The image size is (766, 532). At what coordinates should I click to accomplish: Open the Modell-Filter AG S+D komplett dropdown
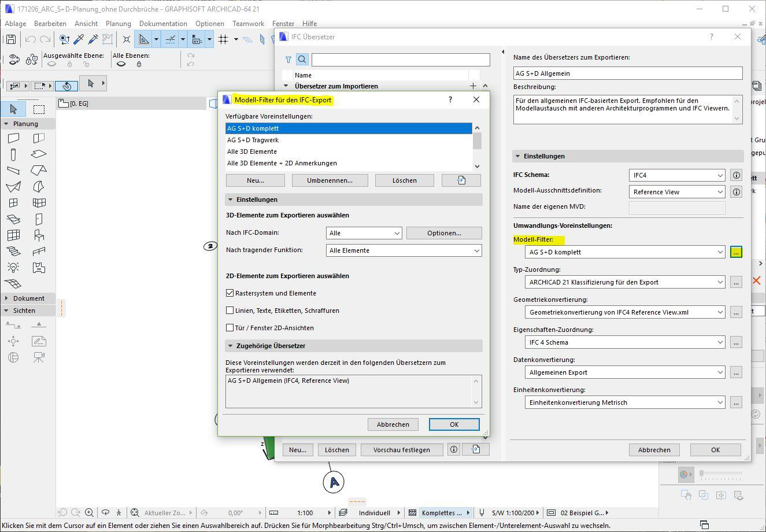coord(625,252)
